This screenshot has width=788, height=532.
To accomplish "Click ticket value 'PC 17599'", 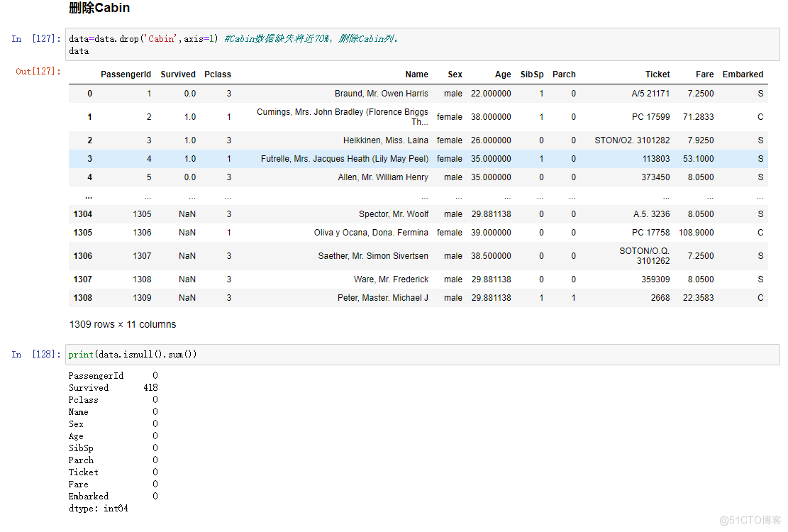I will tap(651, 117).
